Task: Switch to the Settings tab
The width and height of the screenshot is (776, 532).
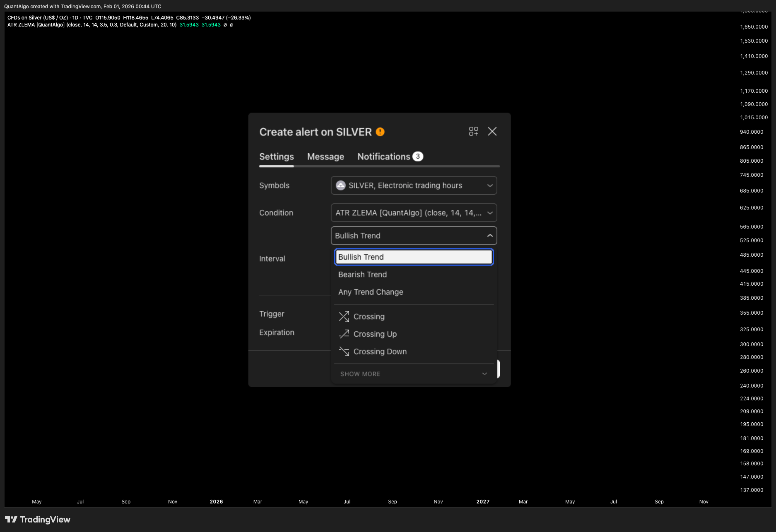Action: (x=277, y=156)
